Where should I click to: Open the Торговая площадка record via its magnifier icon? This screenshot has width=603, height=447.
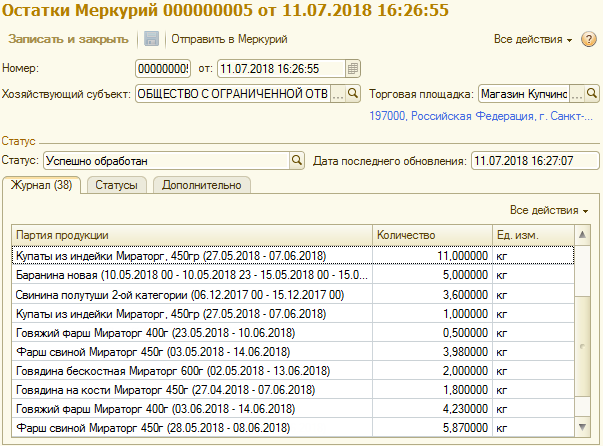click(591, 93)
